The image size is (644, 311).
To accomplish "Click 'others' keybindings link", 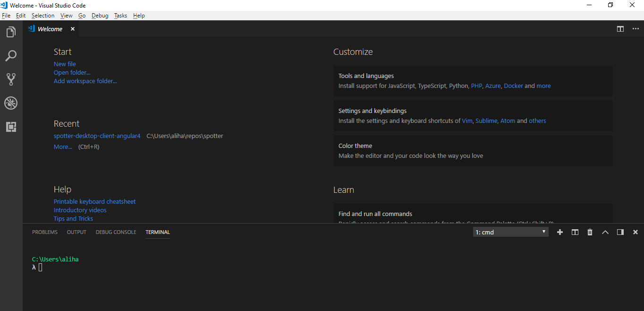I will point(537,121).
